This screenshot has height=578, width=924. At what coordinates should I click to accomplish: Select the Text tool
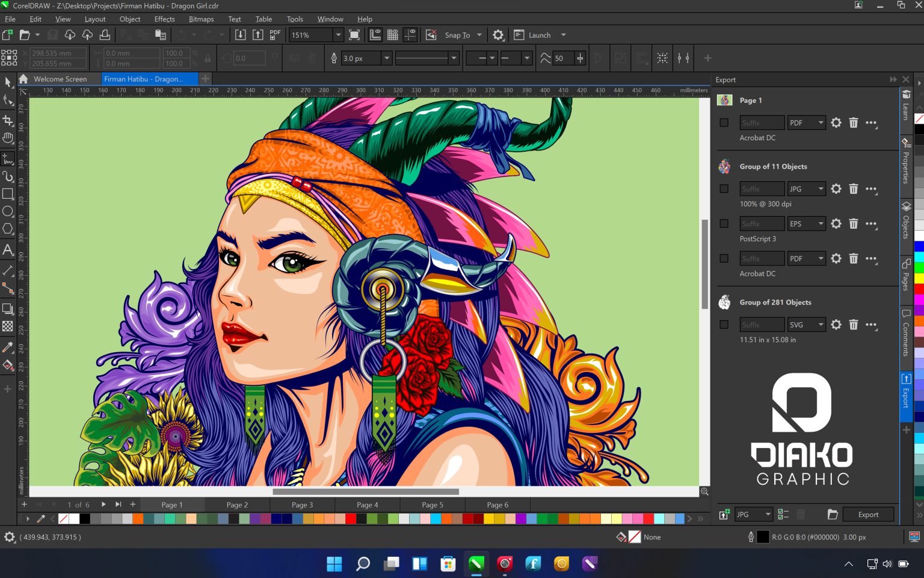pyautogui.click(x=8, y=250)
